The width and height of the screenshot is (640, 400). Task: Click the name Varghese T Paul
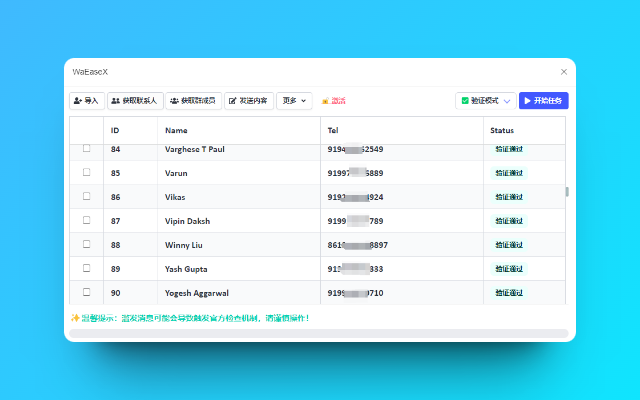point(195,149)
